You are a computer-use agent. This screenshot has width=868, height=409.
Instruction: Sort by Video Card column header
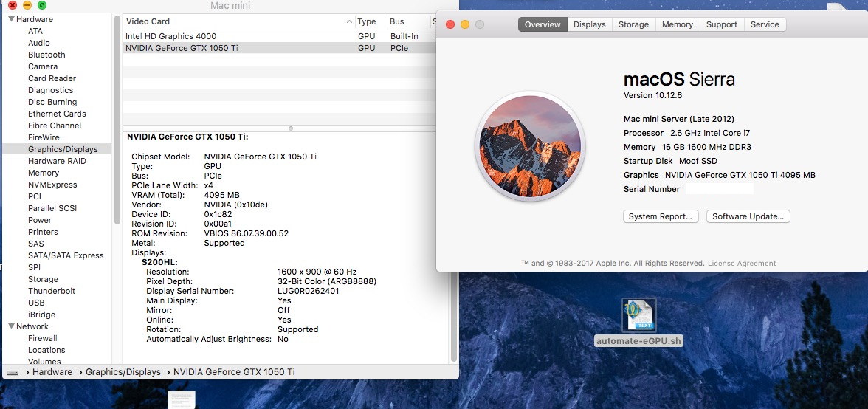click(x=238, y=21)
